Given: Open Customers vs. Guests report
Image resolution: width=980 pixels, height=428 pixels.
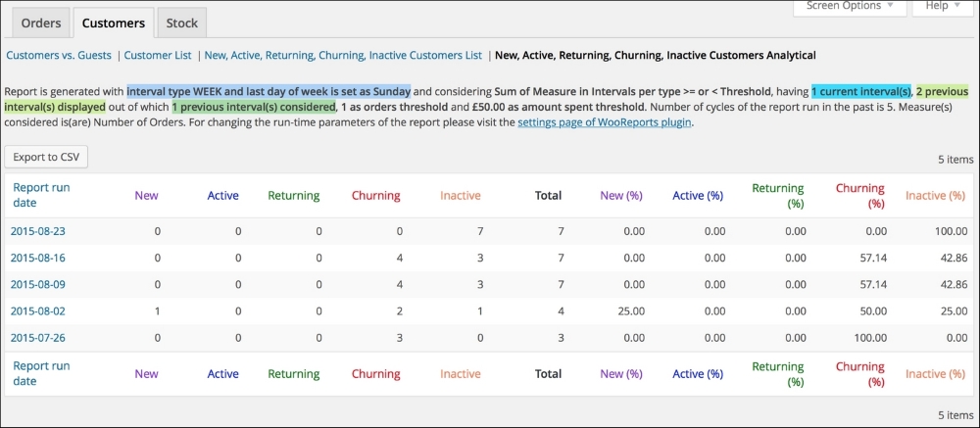Looking at the screenshot, I should (58, 56).
